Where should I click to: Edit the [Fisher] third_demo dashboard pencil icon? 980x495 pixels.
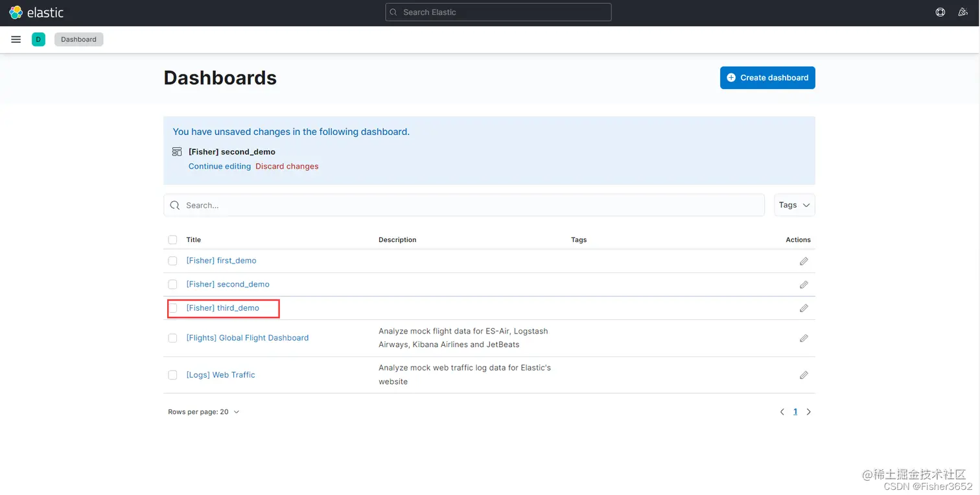click(x=804, y=308)
